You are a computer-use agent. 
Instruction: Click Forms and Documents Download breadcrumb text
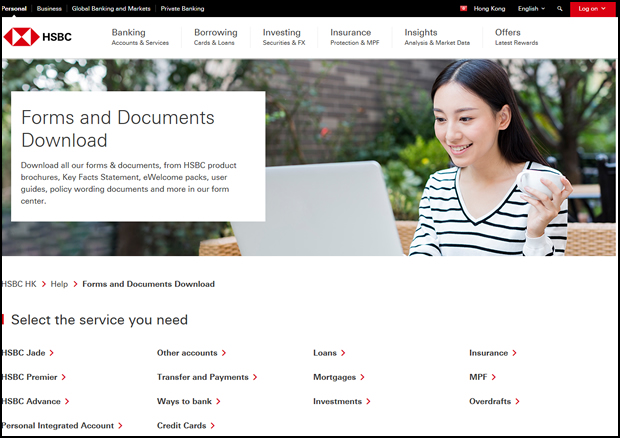coord(149,284)
